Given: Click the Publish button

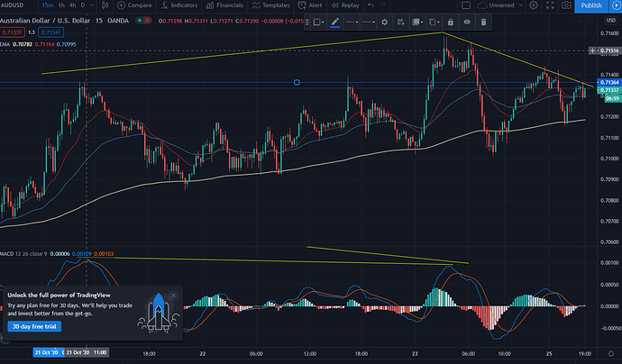Looking at the screenshot, I should (590, 5).
